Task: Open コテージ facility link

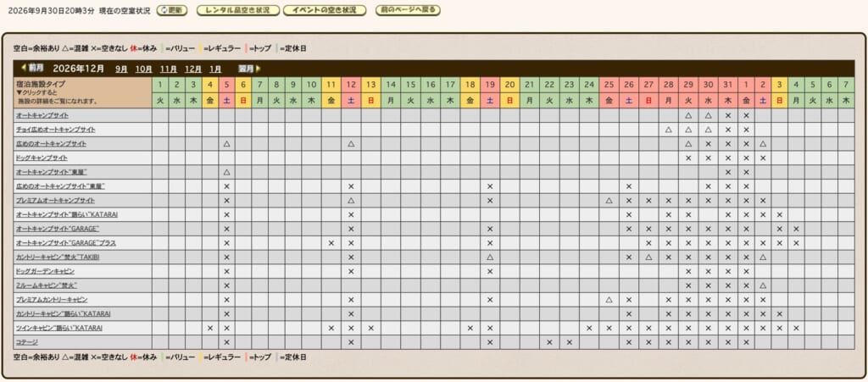Action: (x=27, y=342)
